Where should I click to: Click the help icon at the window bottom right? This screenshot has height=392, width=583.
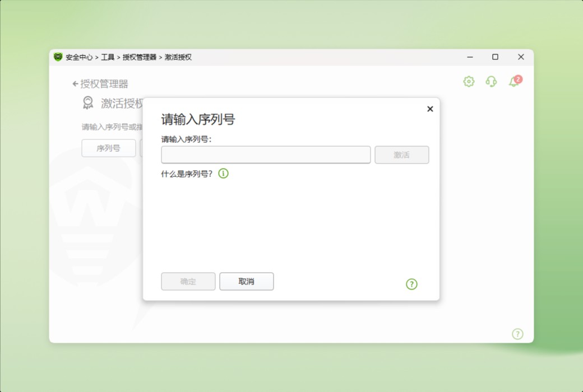tap(517, 334)
